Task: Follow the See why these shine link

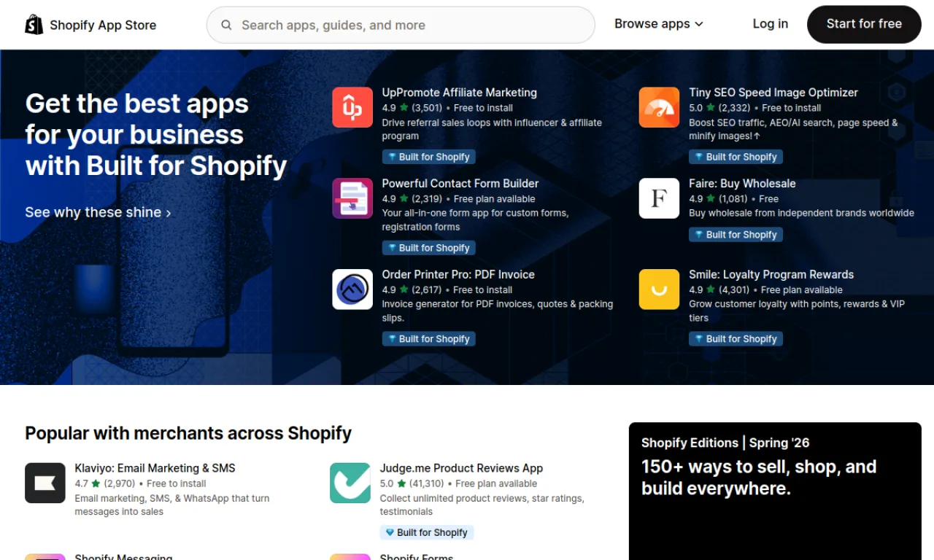Action: 98,212
